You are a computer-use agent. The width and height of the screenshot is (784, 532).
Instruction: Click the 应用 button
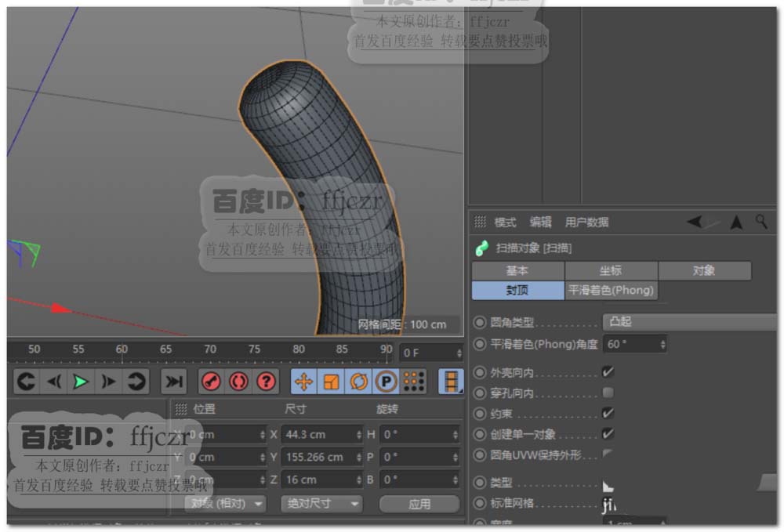click(x=419, y=504)
